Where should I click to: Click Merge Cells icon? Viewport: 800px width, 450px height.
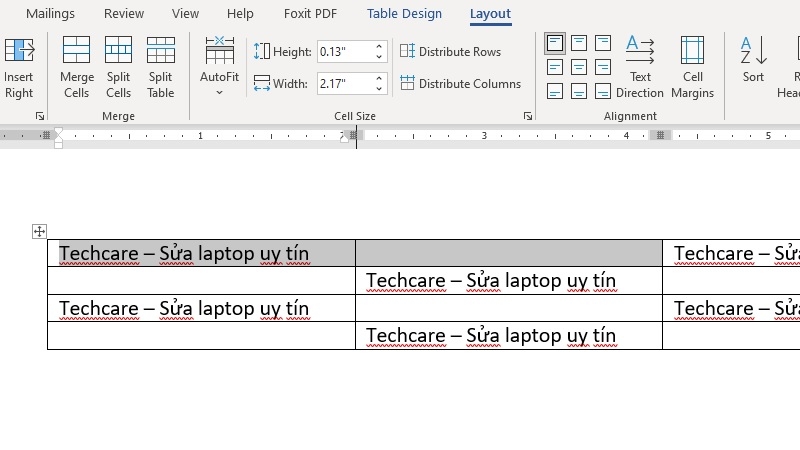coord(77,49)
